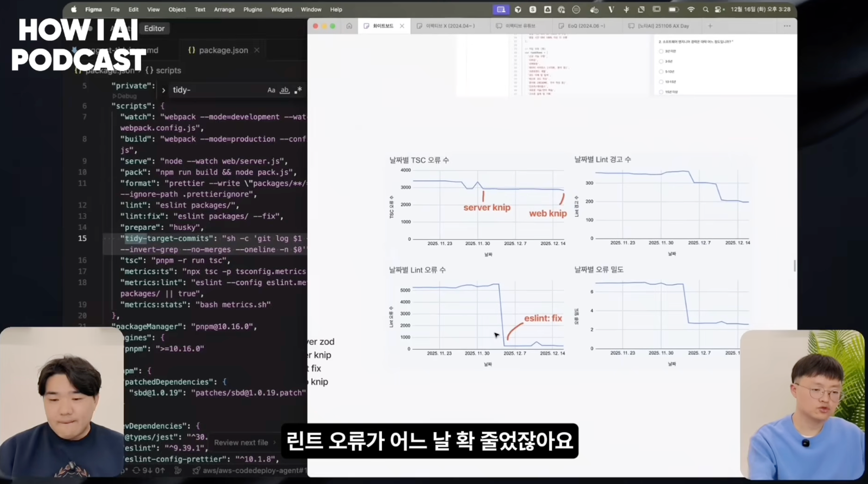Select the eslint: fix annotation

543,318
